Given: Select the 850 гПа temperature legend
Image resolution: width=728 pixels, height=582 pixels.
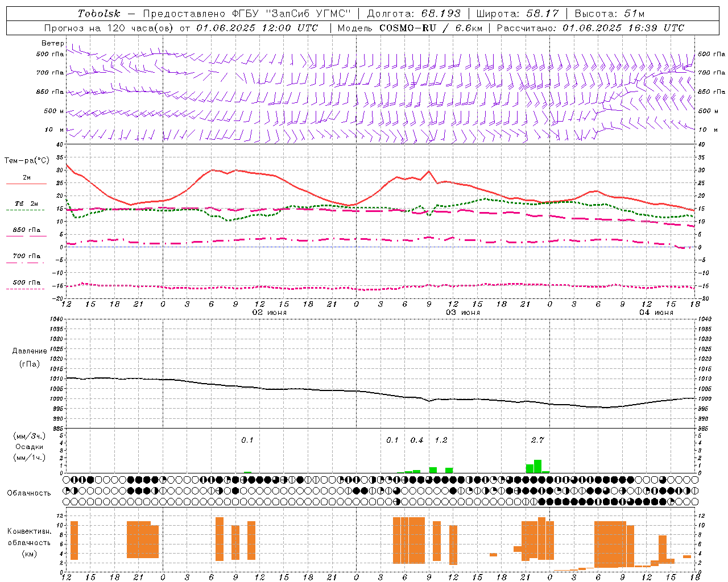Looking at the screenshot, I should point(26,232).
